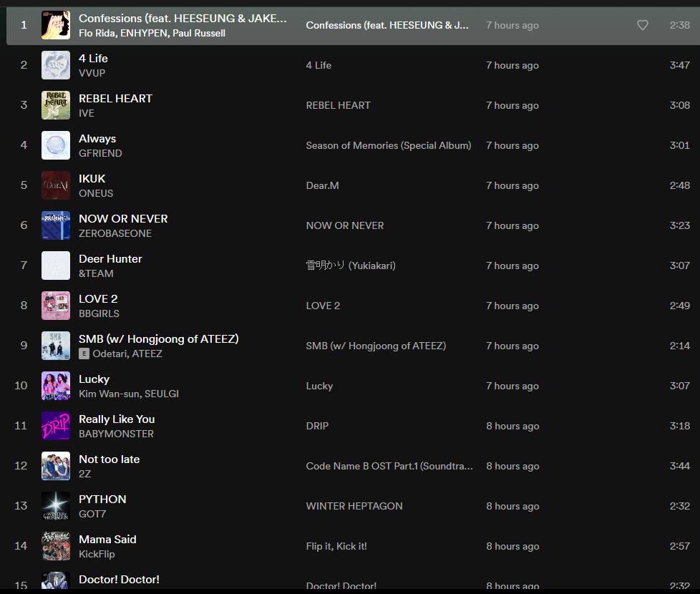Select the NOW OR NEVER cover thumbnail

(56, 225)
